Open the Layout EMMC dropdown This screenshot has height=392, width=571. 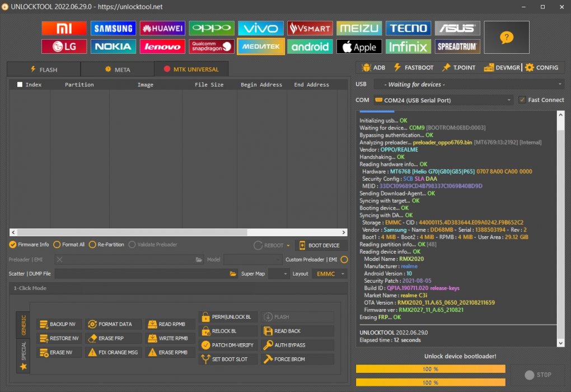330,274
